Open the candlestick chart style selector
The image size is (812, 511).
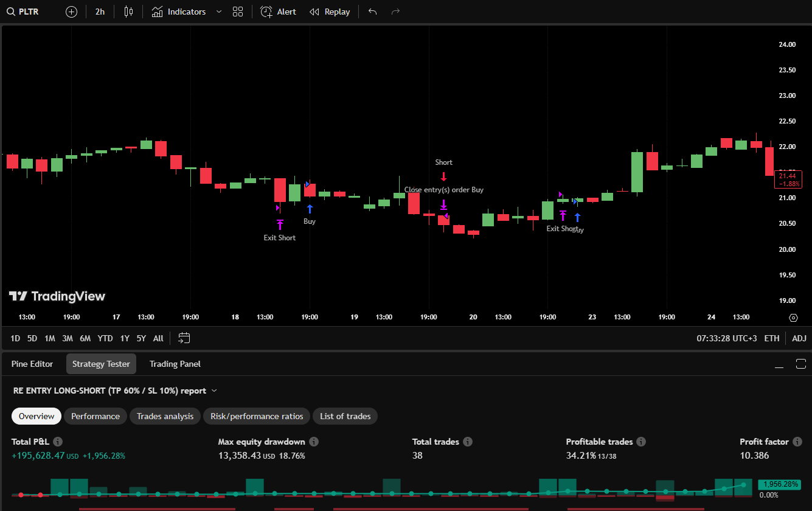(x=128, y=12)
